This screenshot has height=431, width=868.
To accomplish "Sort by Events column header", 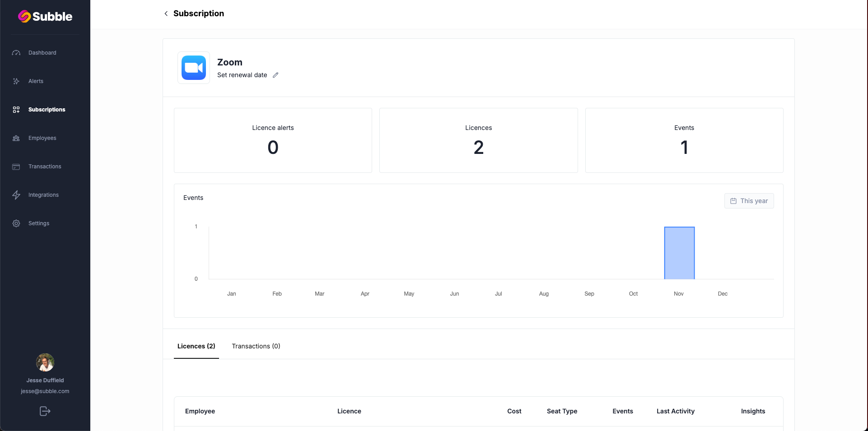I will coord(623,411).
